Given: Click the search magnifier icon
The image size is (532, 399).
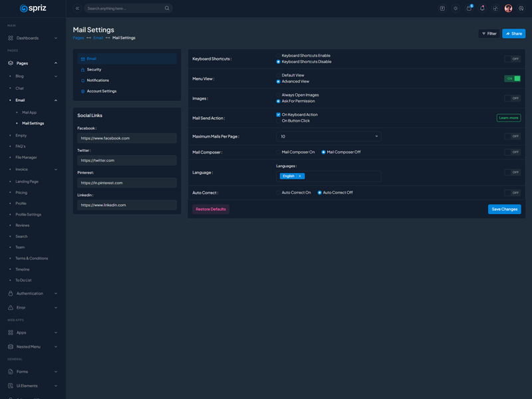Looking at the screenshot, I should coord(167,9).
